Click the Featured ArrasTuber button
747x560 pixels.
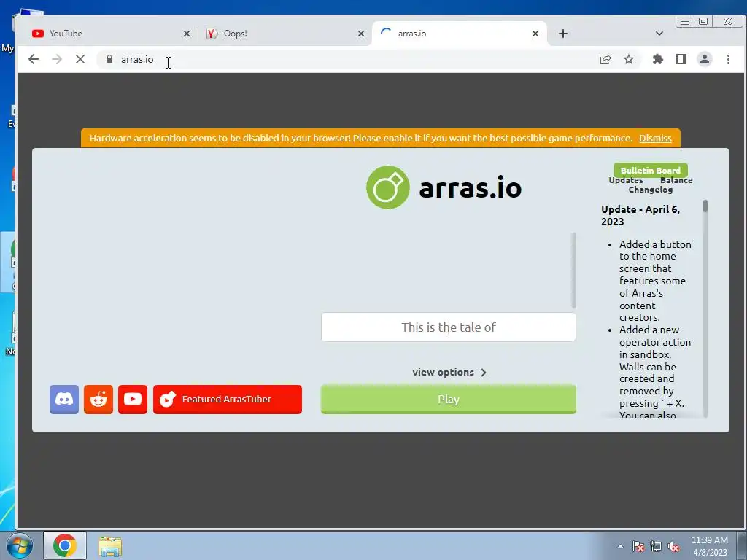click(x=228, y=399)
